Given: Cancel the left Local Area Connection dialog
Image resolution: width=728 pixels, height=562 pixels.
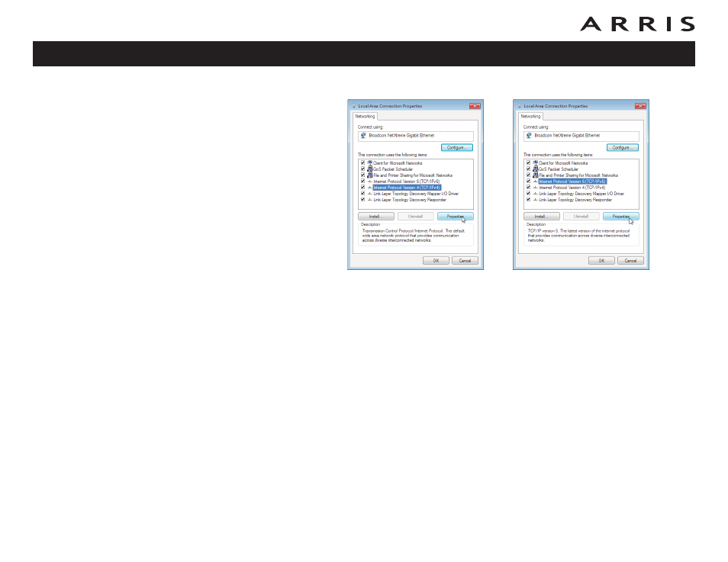Looking at the screenshot, I should click(465, 261).
